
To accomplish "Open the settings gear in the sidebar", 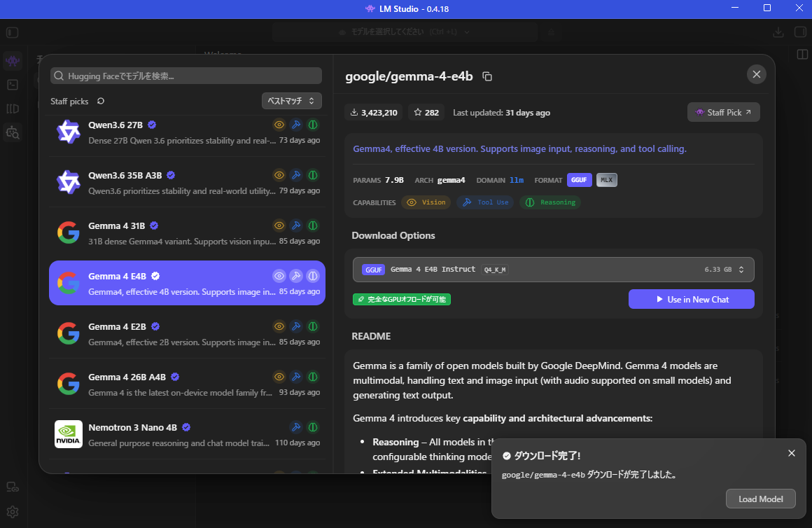I will pyautogui.click(x=13, y=512).
